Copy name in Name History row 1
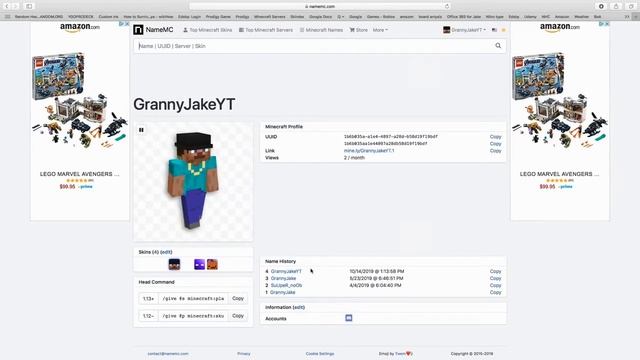 pos(496,292)
